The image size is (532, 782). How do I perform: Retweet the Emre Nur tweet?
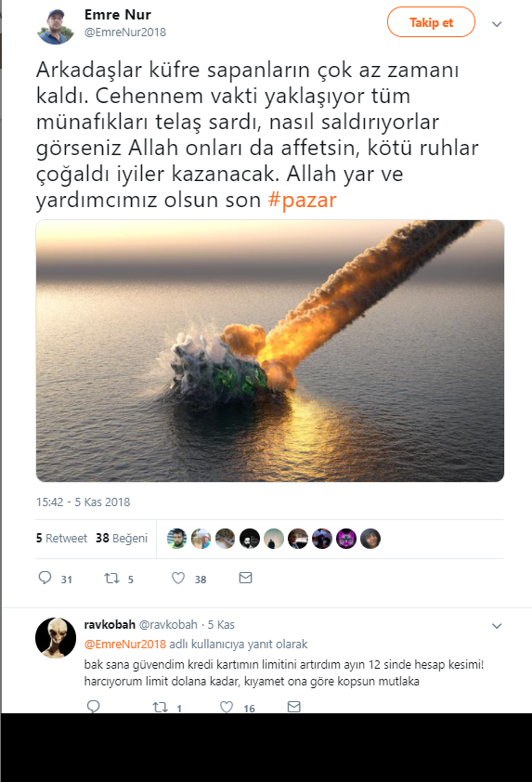(111, 578)
